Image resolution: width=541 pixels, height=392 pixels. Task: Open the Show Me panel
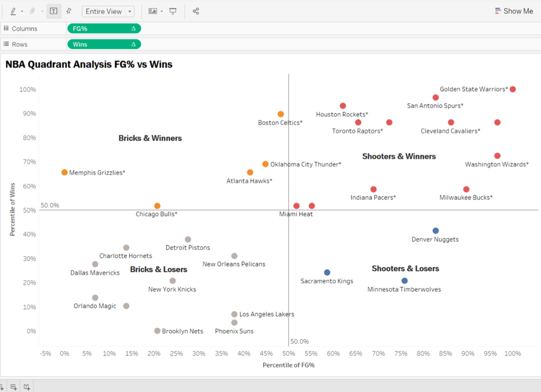514,11
